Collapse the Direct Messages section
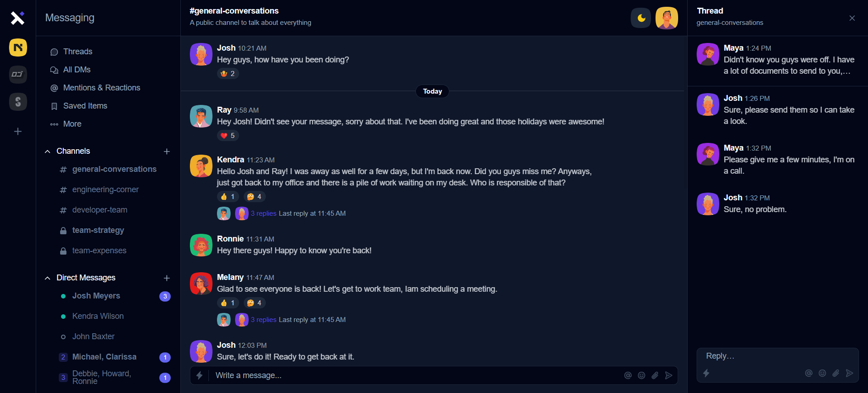The image size is (868, 393). 47,278
